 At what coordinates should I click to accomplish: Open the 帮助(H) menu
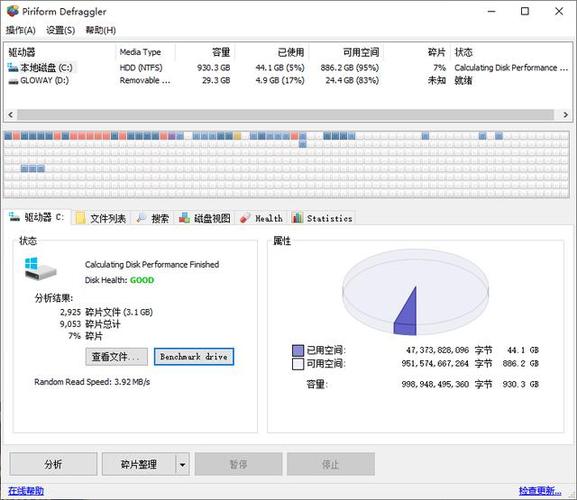(100, 30)
